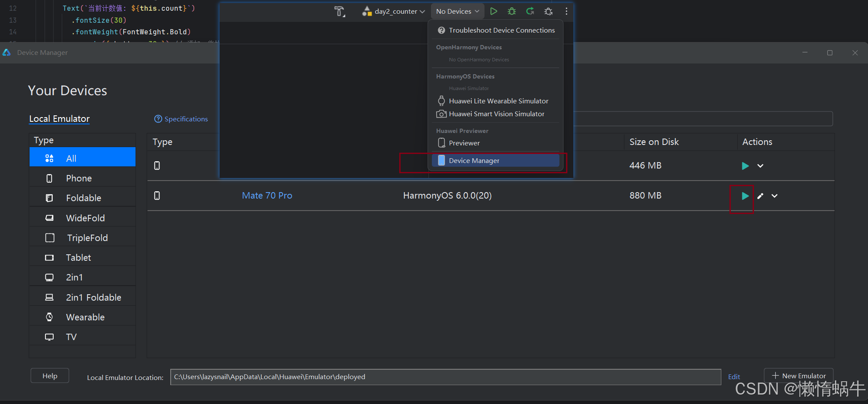Click the Help button
Screen dimensions: 868x404
click(50, 376)
